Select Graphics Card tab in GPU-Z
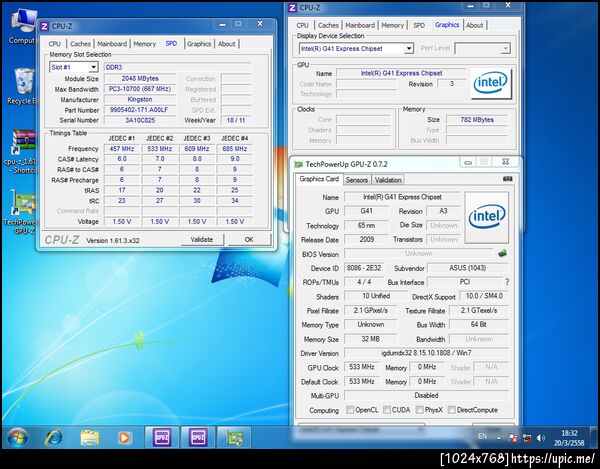The width and height of the screenshot is (600, 469). click(x=319, y=179)
